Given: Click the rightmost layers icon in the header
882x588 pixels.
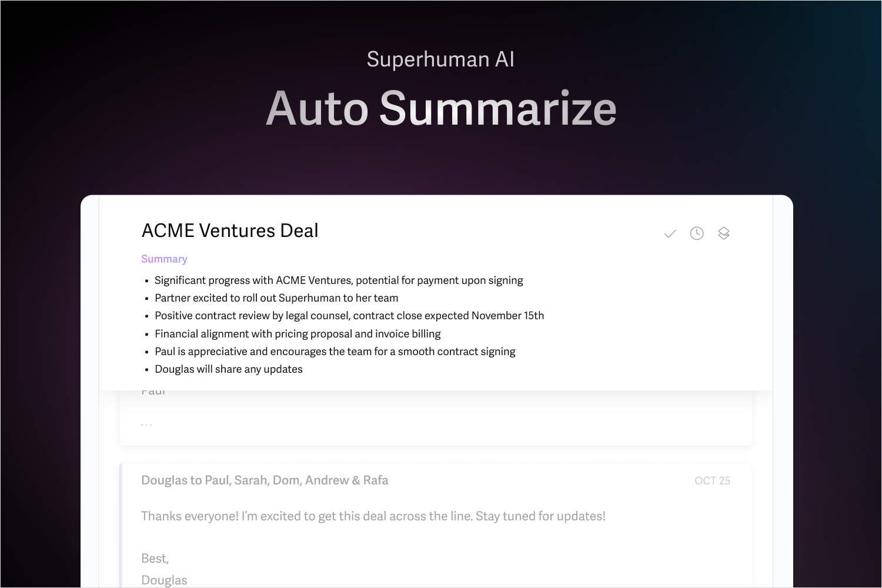Looking at the screenshot, I should tap(724, 233).
